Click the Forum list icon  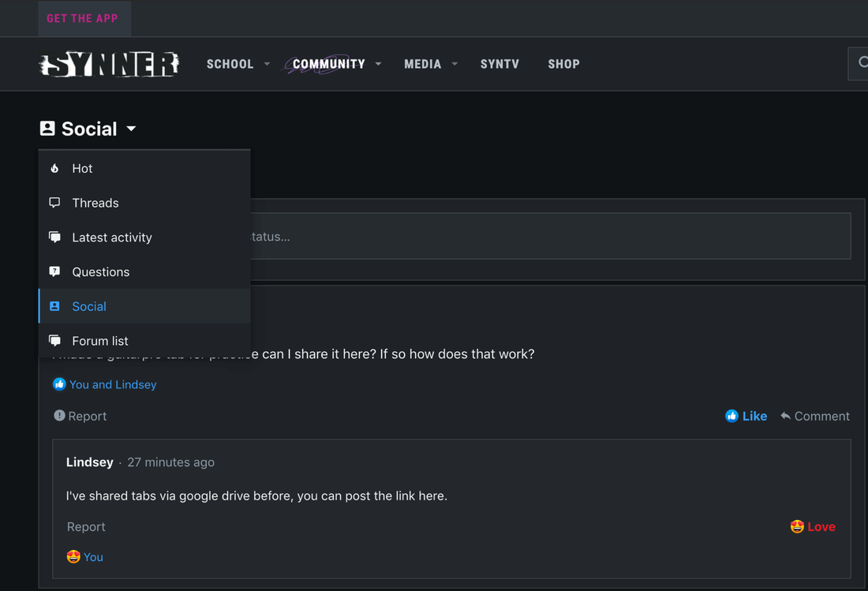click(x=54, y=340)
